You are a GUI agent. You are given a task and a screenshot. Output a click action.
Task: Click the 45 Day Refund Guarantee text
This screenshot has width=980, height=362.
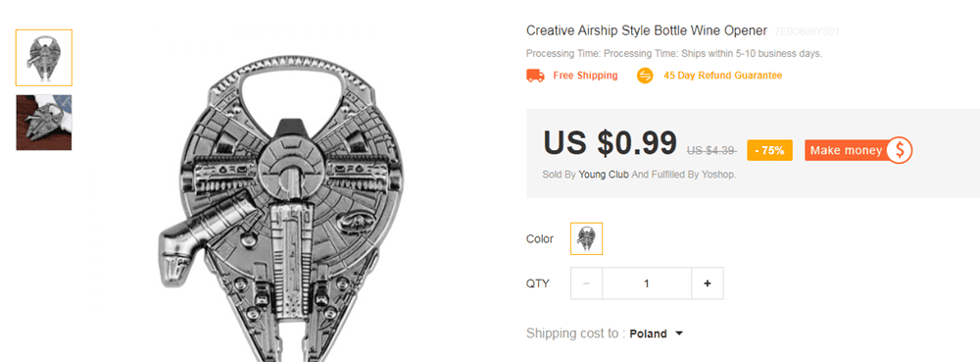click(x=722, y=76)
